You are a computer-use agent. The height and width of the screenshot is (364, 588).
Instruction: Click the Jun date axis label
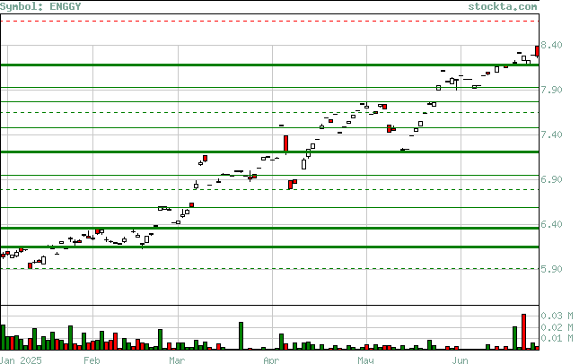point(461,360)
